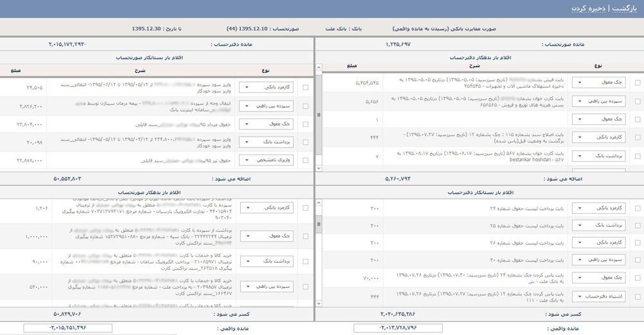Open چک معوق dropdown in 1,000,000 row
This screenshot has height=335, width=644.
coord(266,236)
